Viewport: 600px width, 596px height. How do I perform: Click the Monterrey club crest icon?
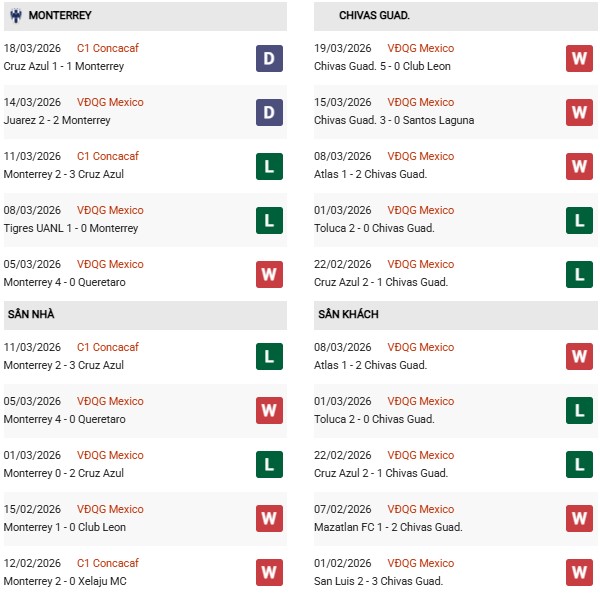click(x=16, y=16)
